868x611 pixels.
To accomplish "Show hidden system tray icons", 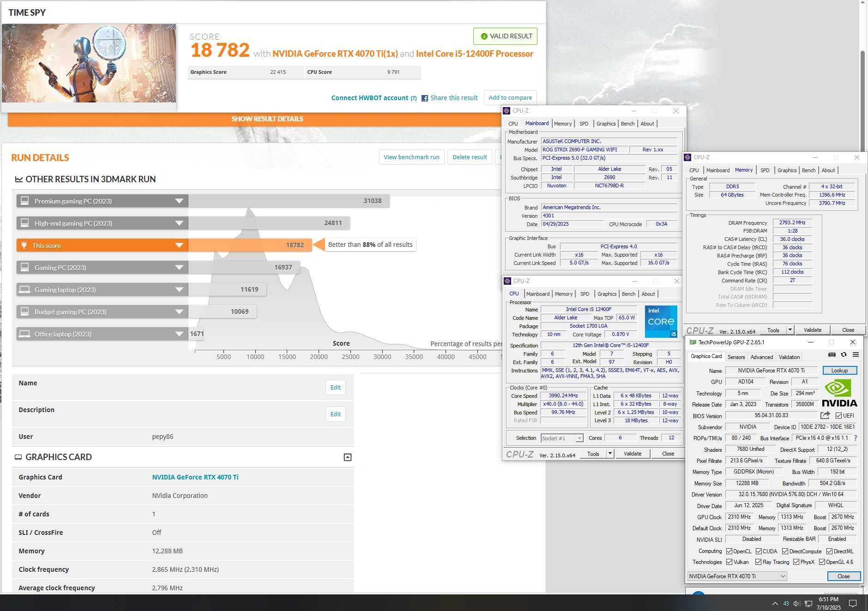I will (x=775, y=603).
